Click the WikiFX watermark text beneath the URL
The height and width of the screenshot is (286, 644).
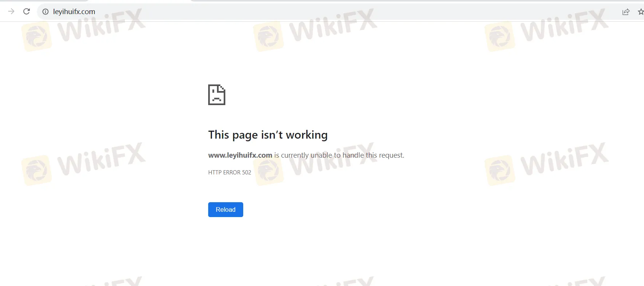tap(102, 25)
